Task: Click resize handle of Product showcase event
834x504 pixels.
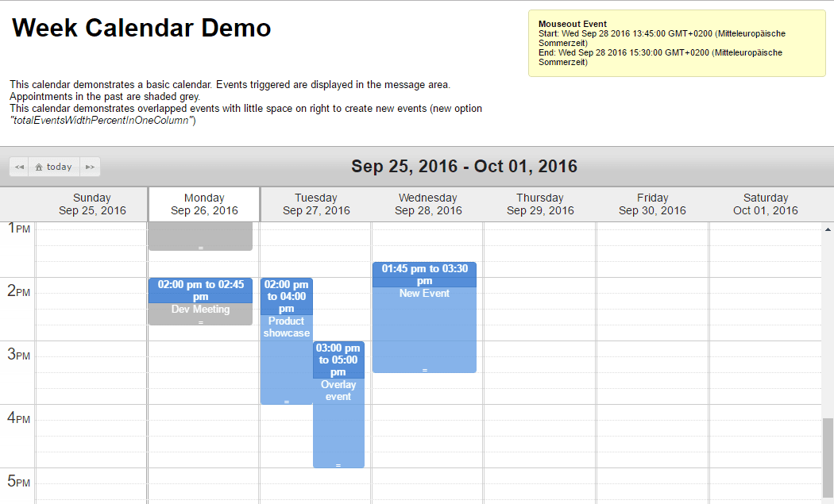Action: point(286,402)
